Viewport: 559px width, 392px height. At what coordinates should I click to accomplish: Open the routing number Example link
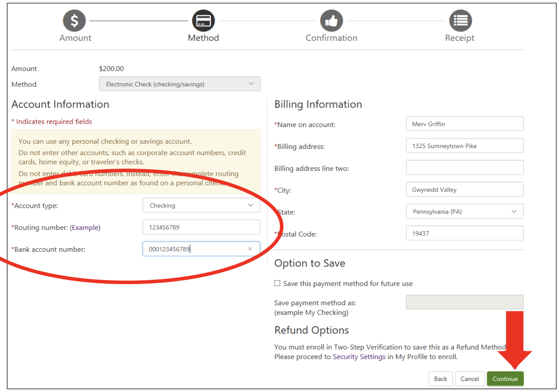click(85, 227)
